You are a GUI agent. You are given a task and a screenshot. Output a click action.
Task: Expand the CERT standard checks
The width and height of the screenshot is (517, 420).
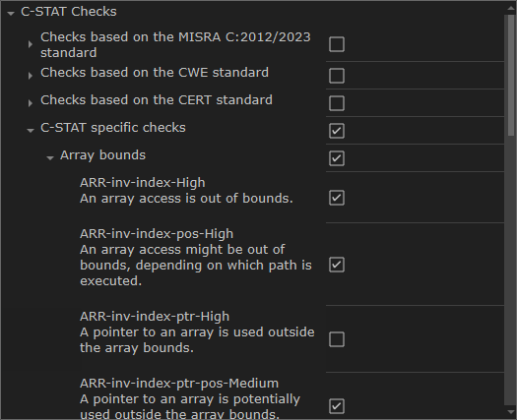coord(31,103)
